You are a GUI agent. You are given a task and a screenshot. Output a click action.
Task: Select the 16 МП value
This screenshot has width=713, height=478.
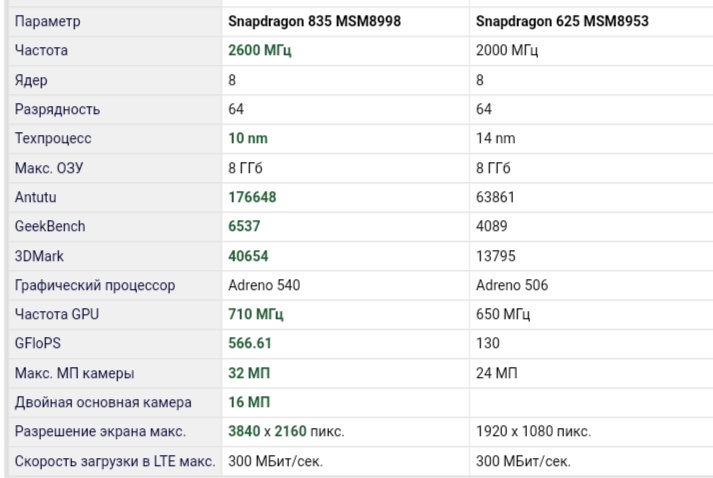pyautogui.click(x=249, y=402)
